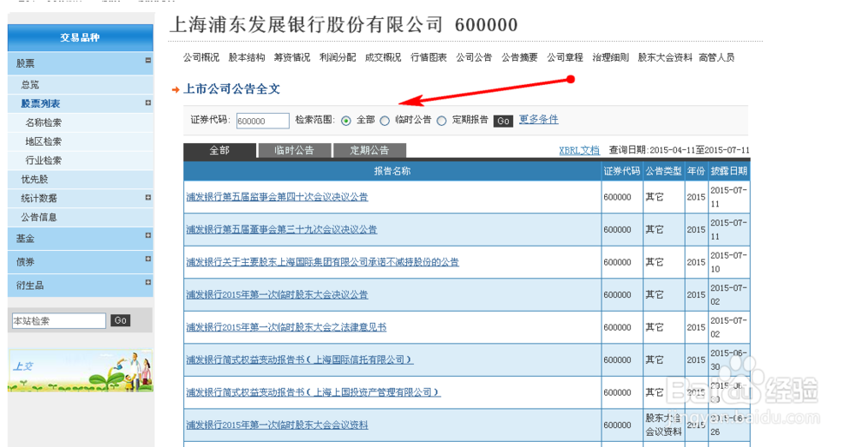Click the 年份 column header
The width and height of the screenshot is (868, 447).
[696, 172]
